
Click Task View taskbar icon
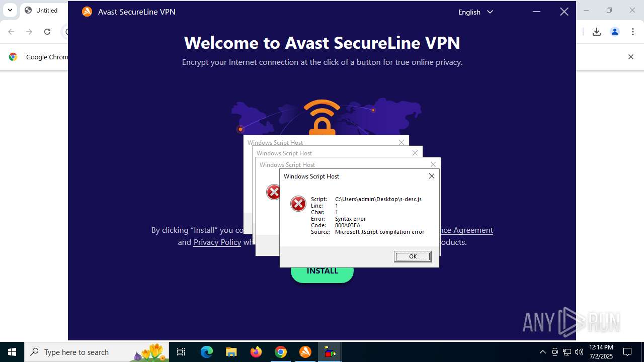click(x=181, y=352)
